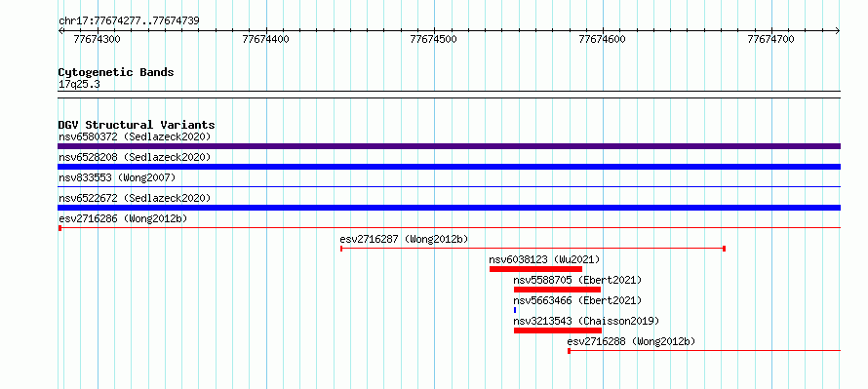
Task: Click the nsv5588705 (Ebert2021) label
Action: (x=577, y=280)
